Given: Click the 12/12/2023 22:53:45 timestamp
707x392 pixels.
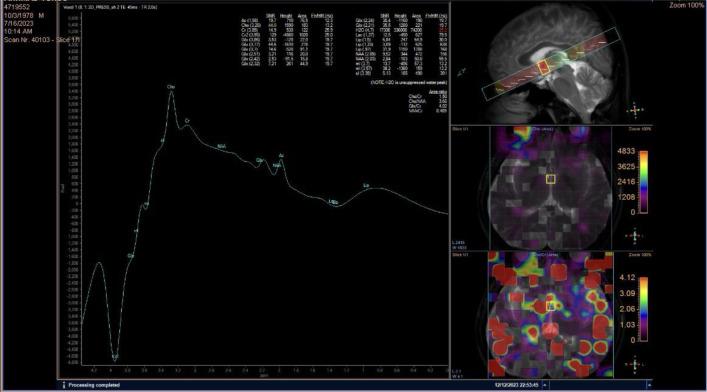Looking at the screenshot, I should pyautogui.click(x=516, y=385).
